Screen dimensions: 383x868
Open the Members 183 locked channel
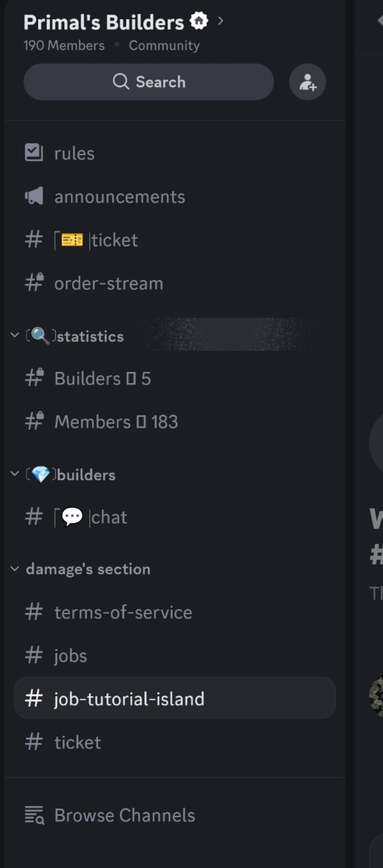175,422
